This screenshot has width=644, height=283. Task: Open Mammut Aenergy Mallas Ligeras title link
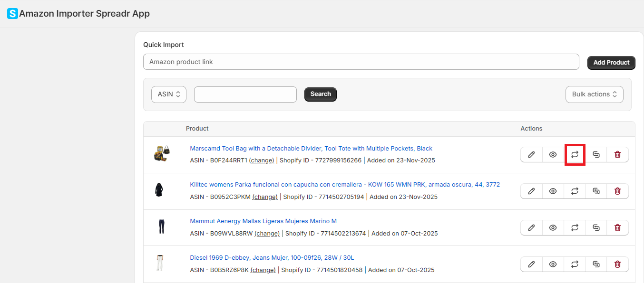tap(263, 221)
